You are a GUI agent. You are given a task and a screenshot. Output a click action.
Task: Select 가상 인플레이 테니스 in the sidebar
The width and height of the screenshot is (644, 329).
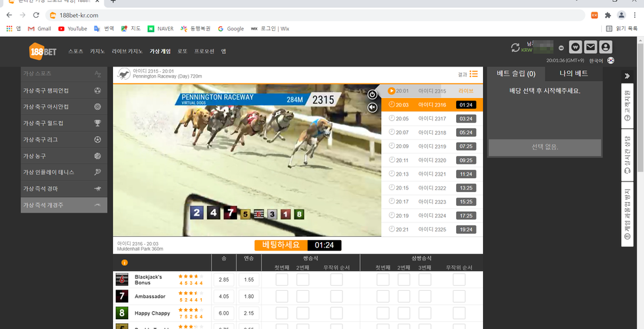64,172
